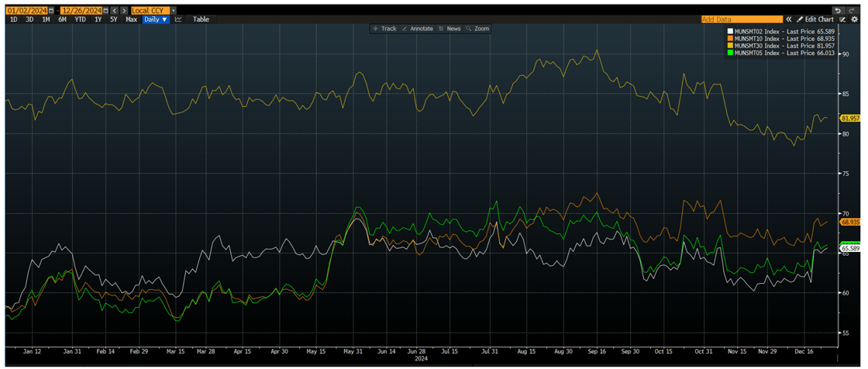Click the Edit Chart button
This screenshot has width=868, height=369.
815,19
